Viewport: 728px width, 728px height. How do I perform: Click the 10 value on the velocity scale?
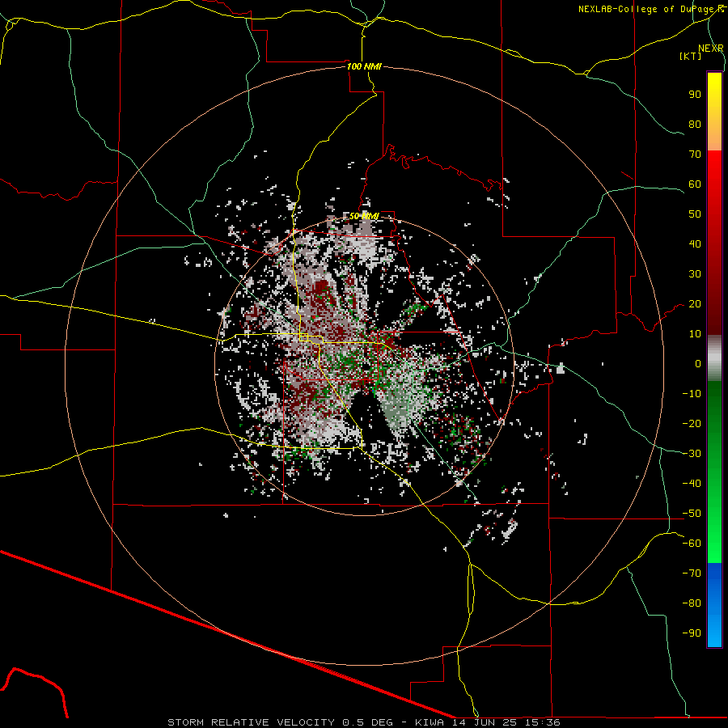coord(695,334)
